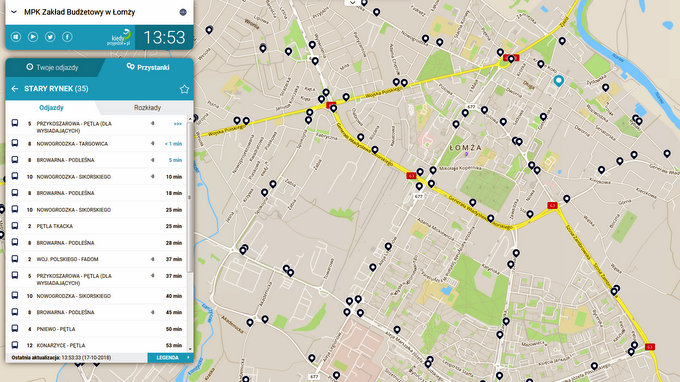
Task: Expand the LEGENDA panel
Action: (x=170, y=358)
